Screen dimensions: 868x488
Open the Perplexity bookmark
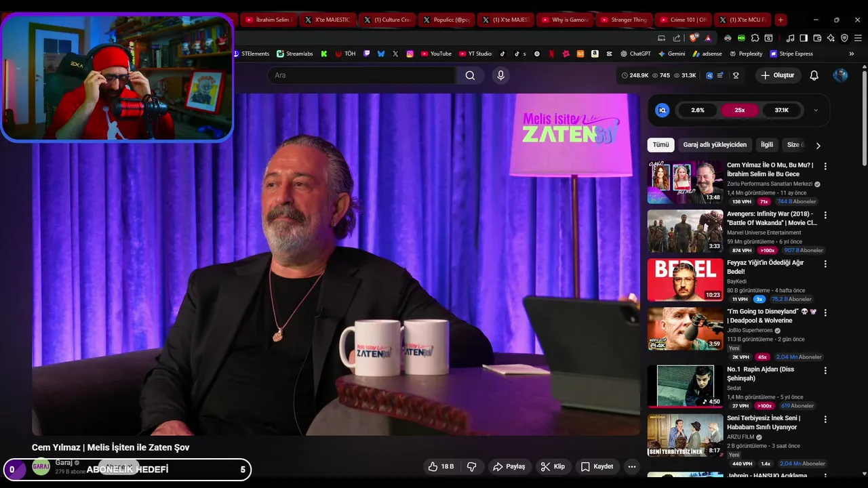(745, 54)
